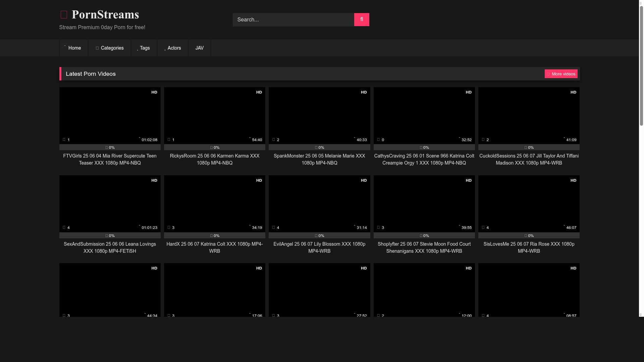
Task: Click the folder icon next to Categories
Action: [x=97, y=48]
